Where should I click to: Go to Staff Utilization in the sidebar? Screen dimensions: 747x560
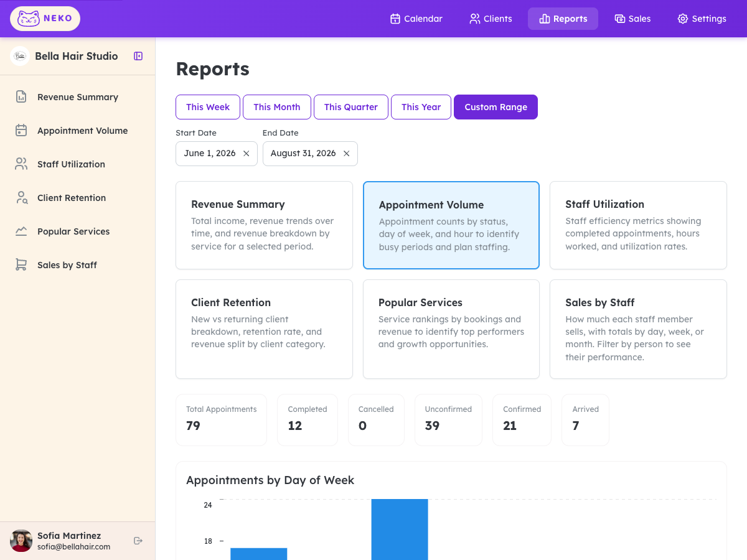pos(78,164)
